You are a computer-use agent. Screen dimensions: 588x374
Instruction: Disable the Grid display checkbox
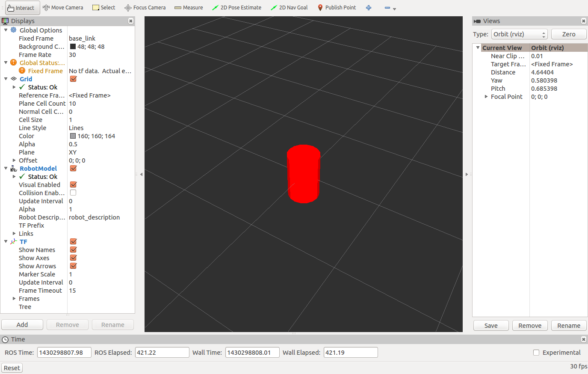tap(73, 79)
